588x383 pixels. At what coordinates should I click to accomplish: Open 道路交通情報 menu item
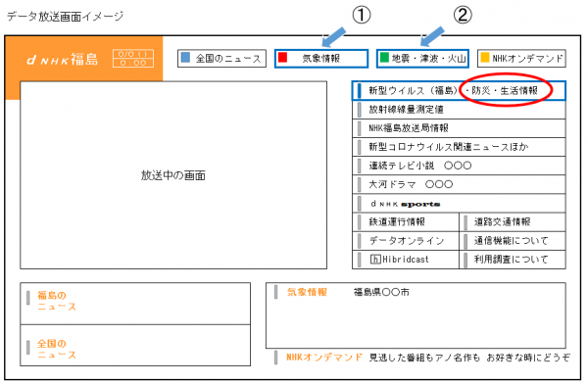[513, 222]
